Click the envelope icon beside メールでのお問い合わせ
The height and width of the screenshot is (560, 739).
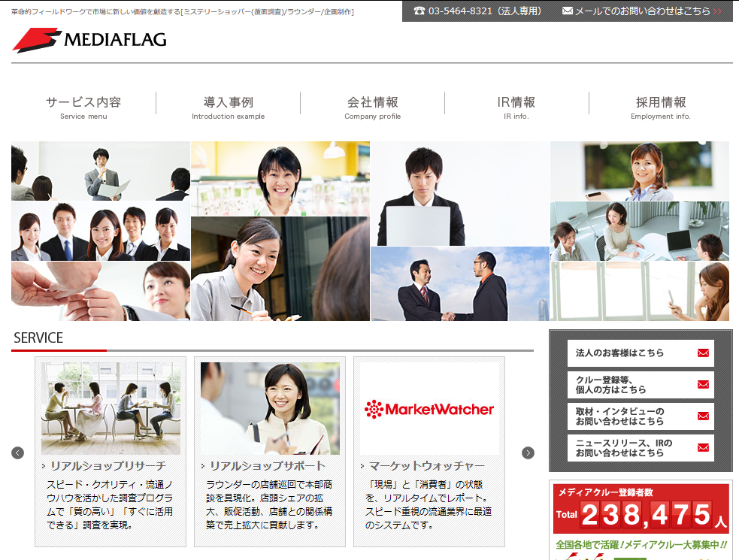pos(567,11)
